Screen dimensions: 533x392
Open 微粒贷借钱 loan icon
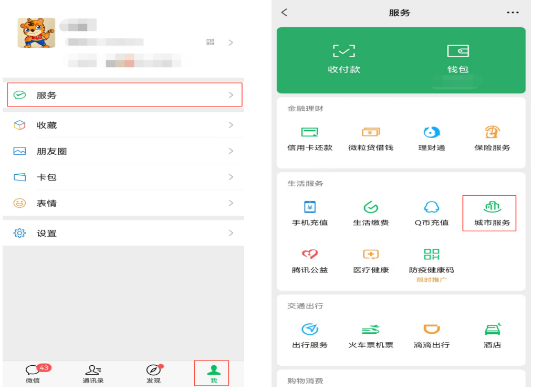tap(371, 132)
